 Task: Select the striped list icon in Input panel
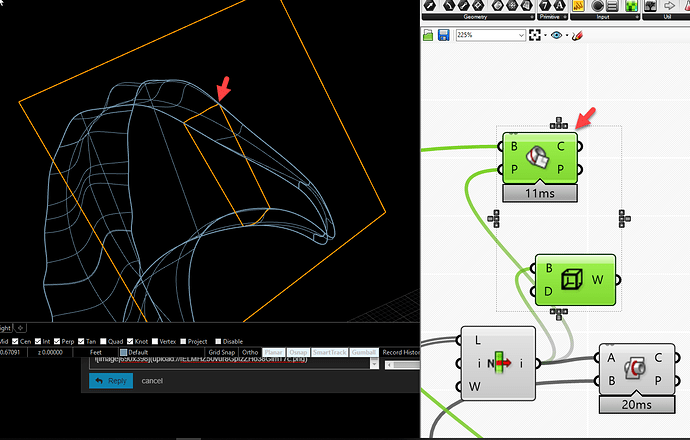tap(612, 5)
